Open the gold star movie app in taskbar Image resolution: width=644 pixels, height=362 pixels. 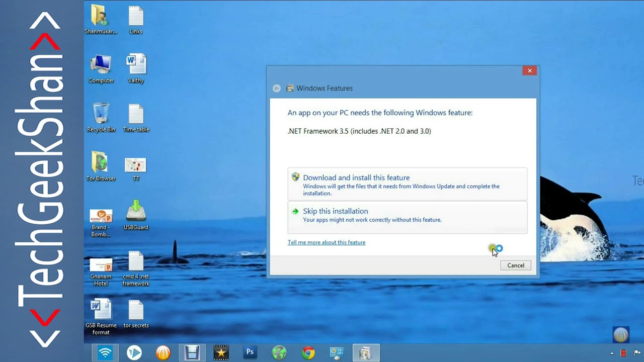(x=221, y=353)
